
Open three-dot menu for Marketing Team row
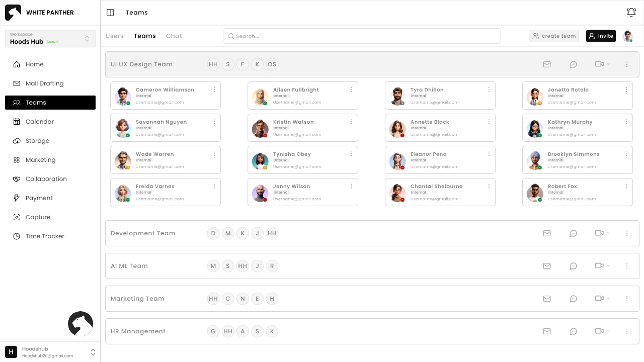[627, 299]
